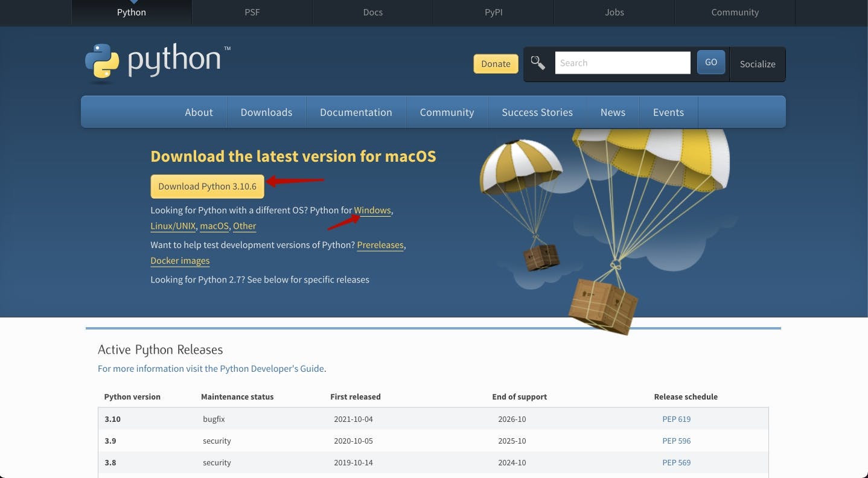
Task: Click the 2024-10 end of support cell
Action: pyautogui.click(x=512, y=462)
